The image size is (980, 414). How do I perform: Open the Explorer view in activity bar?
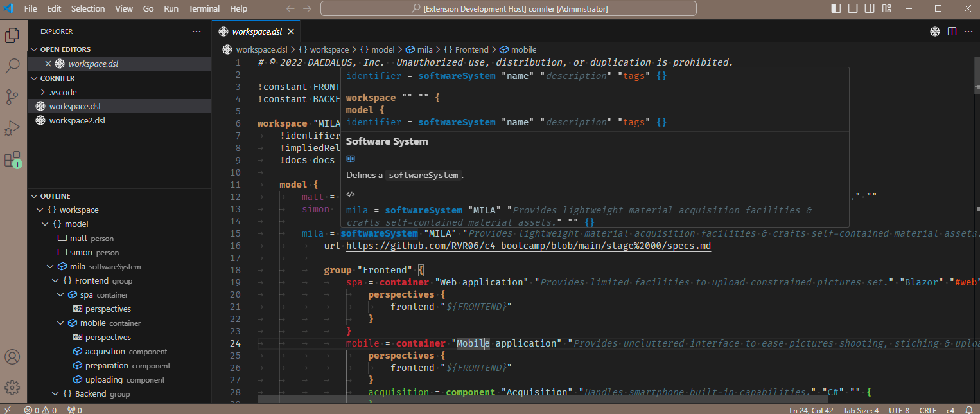tap(12, 35)
